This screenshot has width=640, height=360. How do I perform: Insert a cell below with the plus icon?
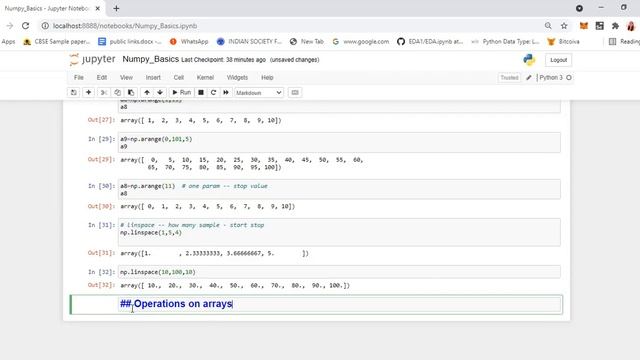point(88,93)
